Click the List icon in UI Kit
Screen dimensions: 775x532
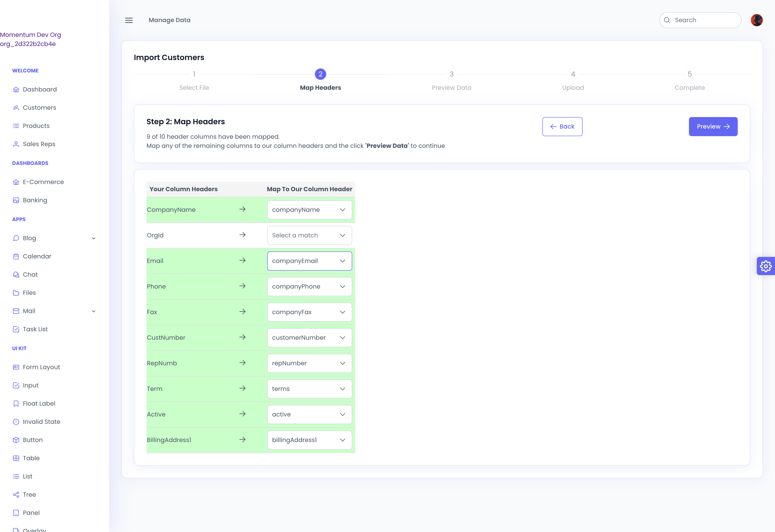coord(16,476)
